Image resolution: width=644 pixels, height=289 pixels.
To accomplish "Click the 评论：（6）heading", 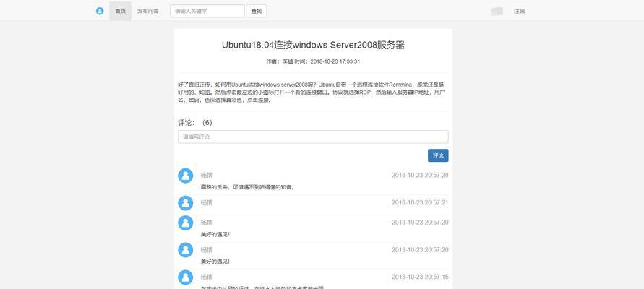I will tap(195, 123).
